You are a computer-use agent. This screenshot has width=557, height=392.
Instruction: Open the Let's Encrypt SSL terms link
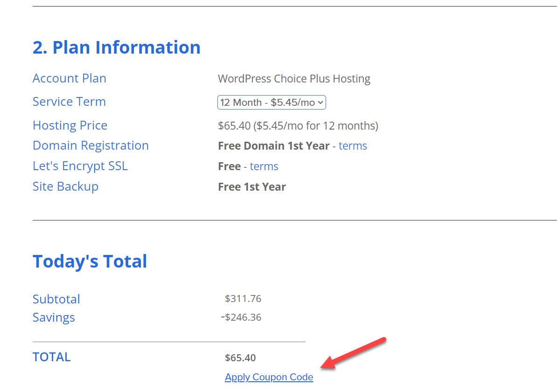(264, 166)
